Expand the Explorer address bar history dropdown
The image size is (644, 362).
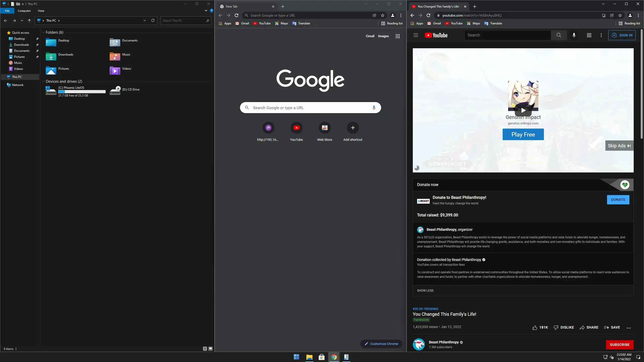point(144,20)
